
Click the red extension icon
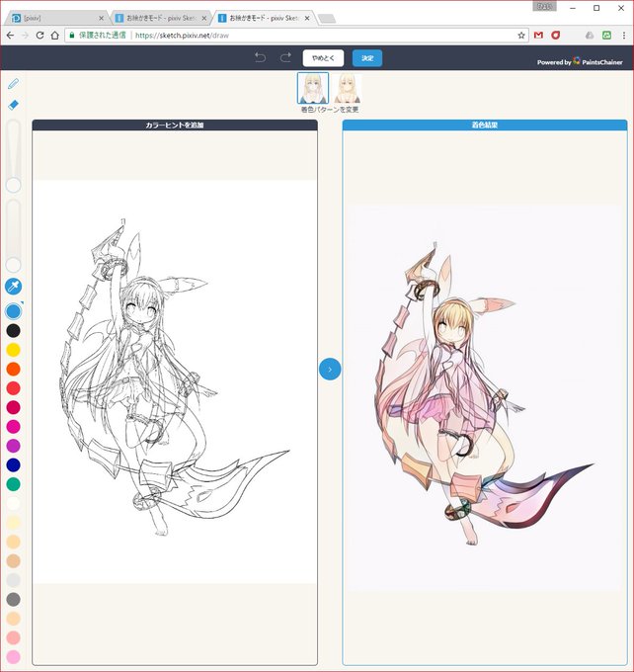556,36
